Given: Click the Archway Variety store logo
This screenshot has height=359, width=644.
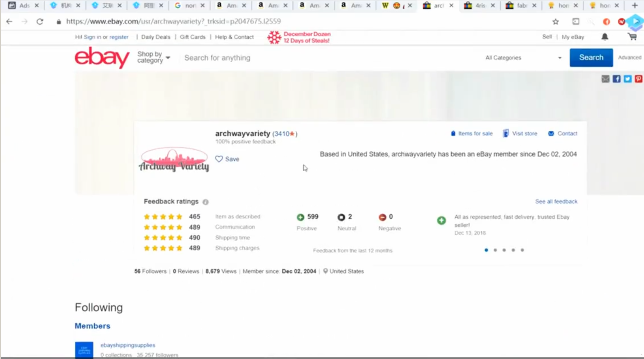Looking at the screenshot, I should (x=174, y=160).
